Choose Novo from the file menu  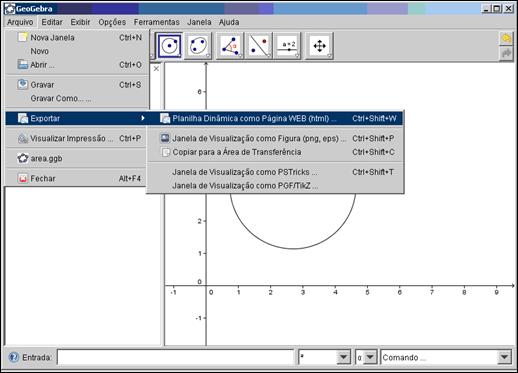click(77, 51)
